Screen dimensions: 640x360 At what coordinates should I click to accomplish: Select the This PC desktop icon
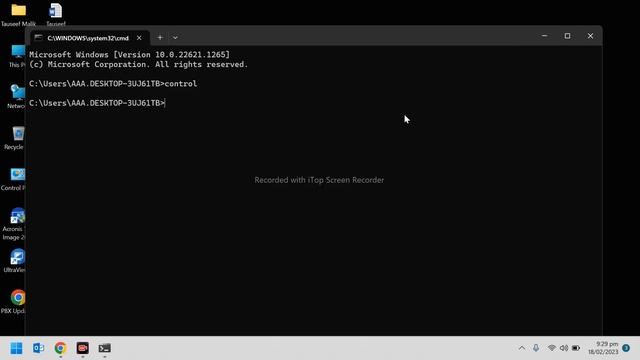pyautogui.click(x=17, y=56)
